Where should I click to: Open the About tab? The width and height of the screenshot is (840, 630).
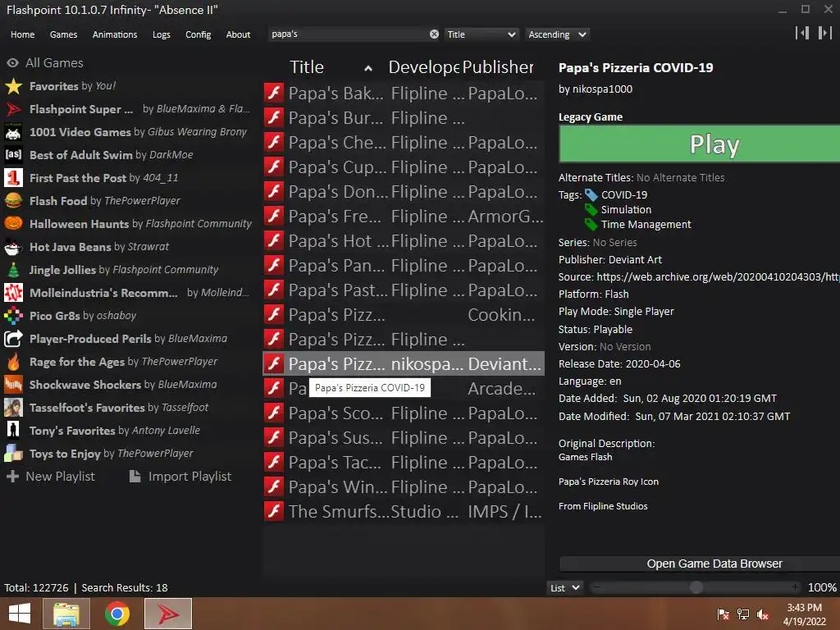click(x=238, y=34)
